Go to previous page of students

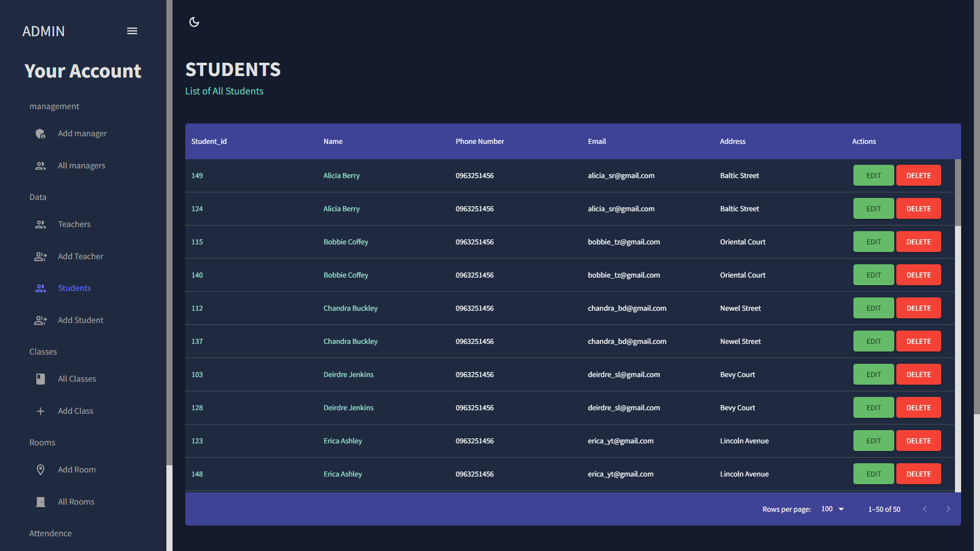point(924,509)
